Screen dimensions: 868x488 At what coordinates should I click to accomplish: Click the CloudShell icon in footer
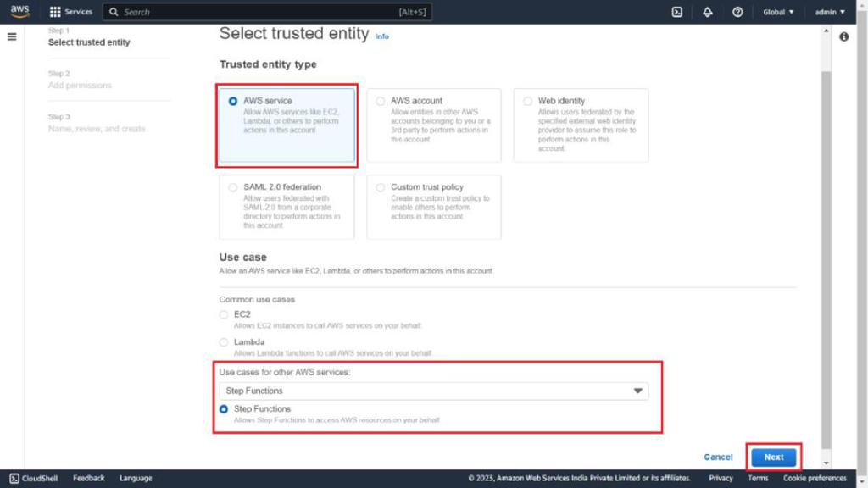click(x=14, y=478)
